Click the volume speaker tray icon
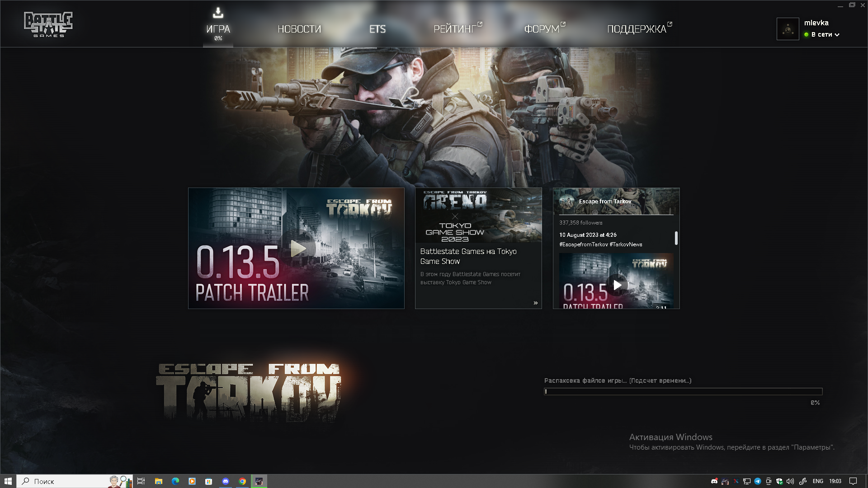 790,481
